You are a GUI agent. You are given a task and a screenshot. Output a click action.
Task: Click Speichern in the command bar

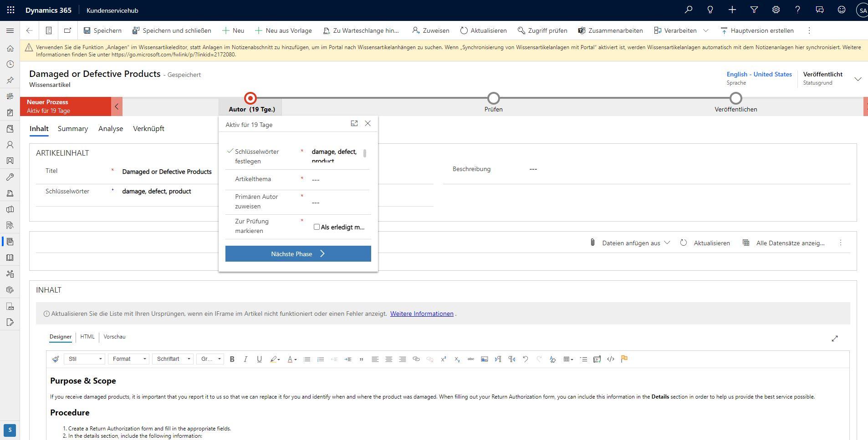pos(102,30)
